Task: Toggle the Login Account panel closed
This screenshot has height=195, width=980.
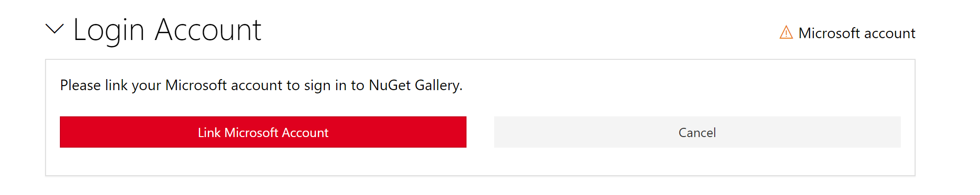Action: point(54,29)
